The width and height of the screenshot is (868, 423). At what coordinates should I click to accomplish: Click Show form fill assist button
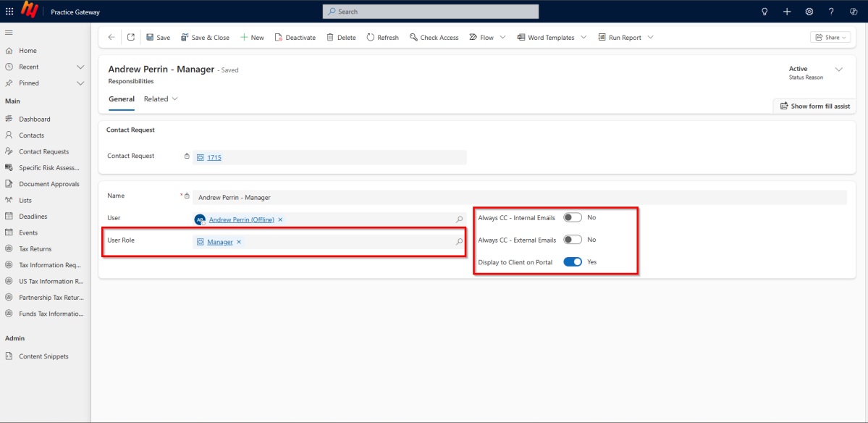tap(815, 106)
